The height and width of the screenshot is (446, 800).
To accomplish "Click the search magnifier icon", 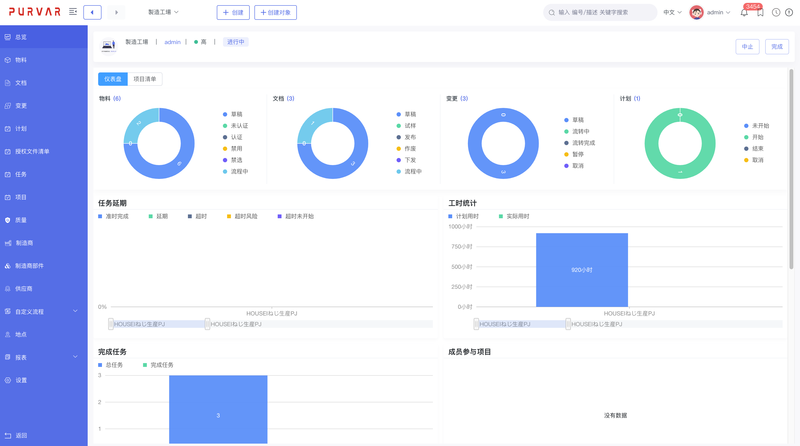I will click(552, 12).
